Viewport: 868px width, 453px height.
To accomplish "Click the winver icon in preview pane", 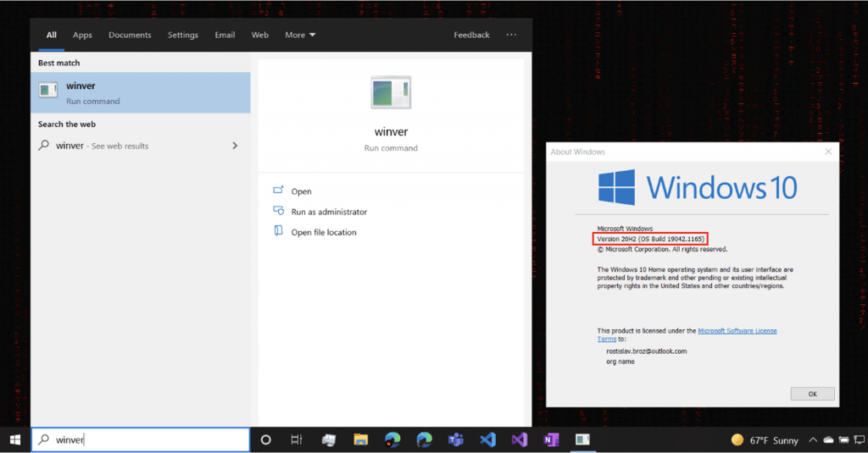I will pos(391,93).
